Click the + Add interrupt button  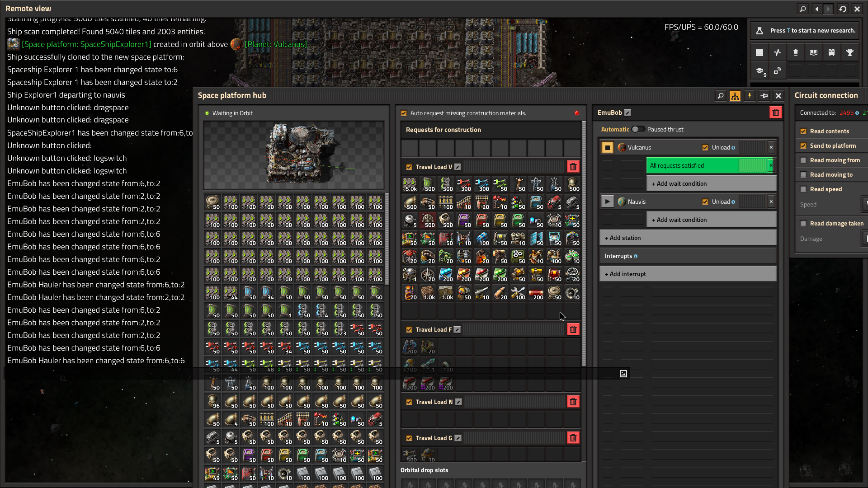pyautogui.click(x=688, y=274)
